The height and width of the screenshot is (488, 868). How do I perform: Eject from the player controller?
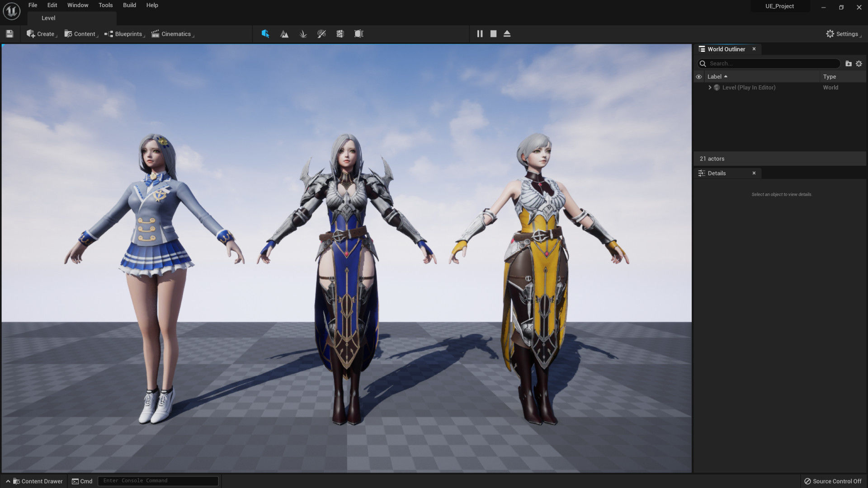click(507, 34)
